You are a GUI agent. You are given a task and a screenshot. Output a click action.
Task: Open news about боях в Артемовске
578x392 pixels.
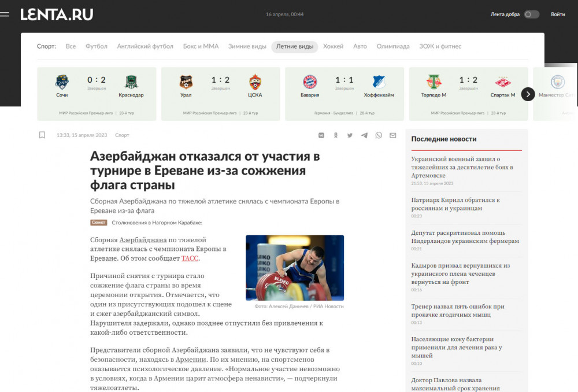click(462, 168)
